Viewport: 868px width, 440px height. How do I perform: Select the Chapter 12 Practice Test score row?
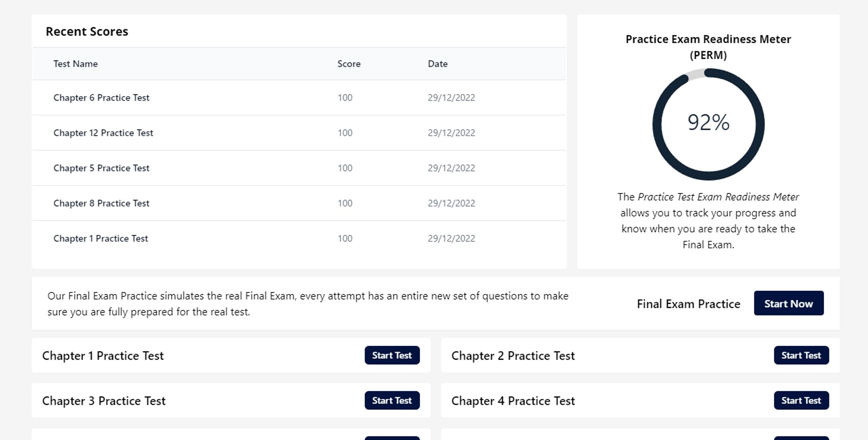coord(103,133)
